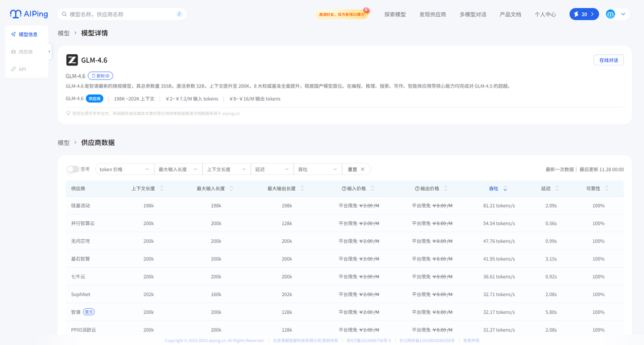Click the slash shortcut icon in search
Image resolution: width=644 pixels, height=345 pixels.
[x=179, y=14]
